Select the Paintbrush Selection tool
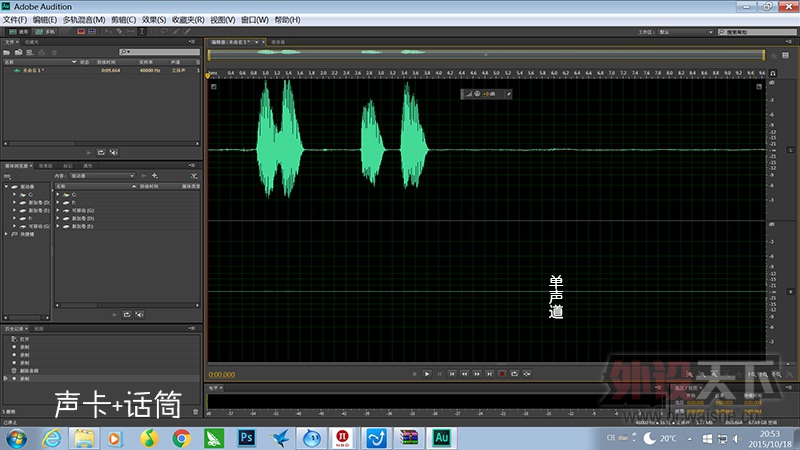Screen dimensions: 800x450 176,32
